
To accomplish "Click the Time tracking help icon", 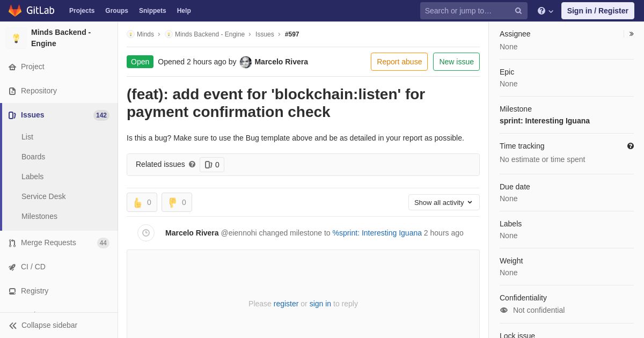I will point(630,146).
